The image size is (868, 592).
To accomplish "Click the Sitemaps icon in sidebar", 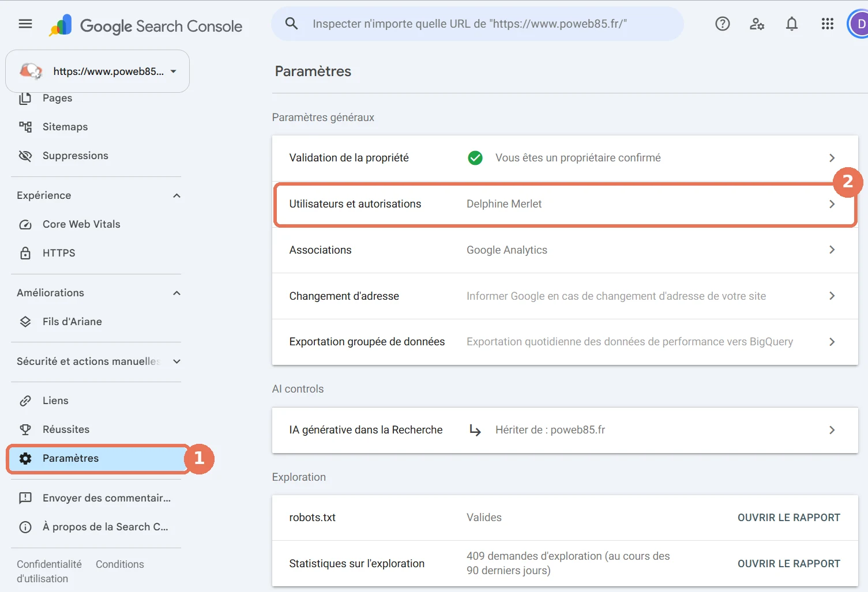I will pyautogui.click(x=25, y=127).
